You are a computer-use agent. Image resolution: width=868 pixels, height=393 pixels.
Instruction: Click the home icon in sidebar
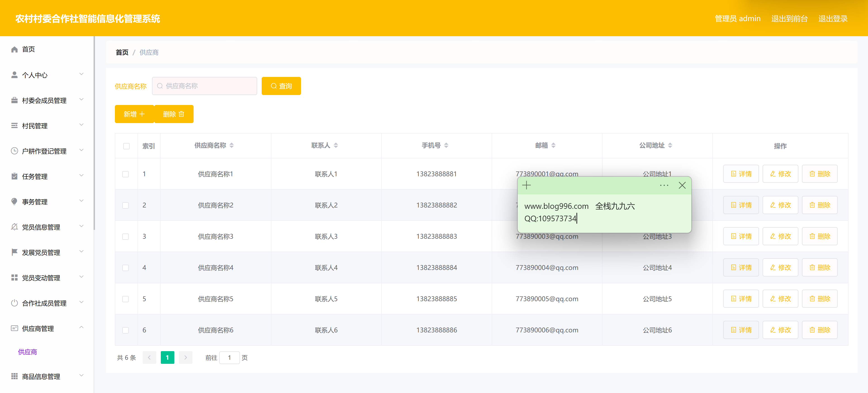14,50
